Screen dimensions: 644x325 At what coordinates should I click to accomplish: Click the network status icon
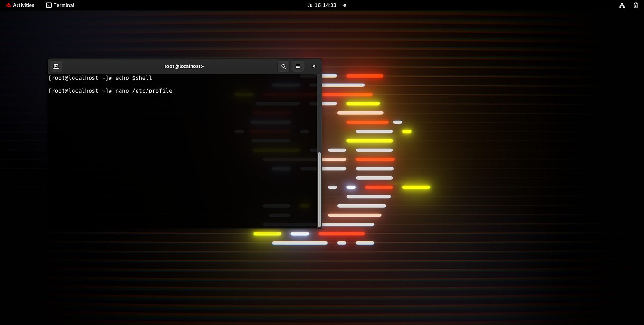(x=622, y=5)
